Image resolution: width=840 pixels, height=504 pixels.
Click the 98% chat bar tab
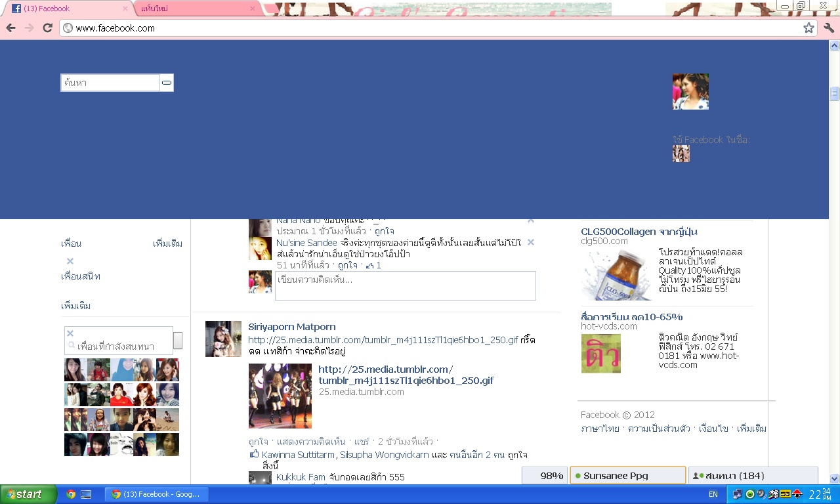point(544,476)
